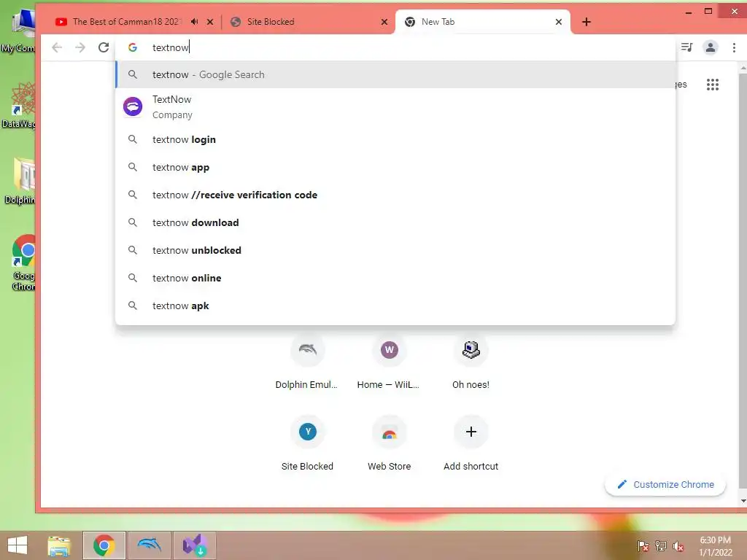Open Chrome three-dot menu
Viewport: 747px width, 560px height.
click(x=734, y=47)
